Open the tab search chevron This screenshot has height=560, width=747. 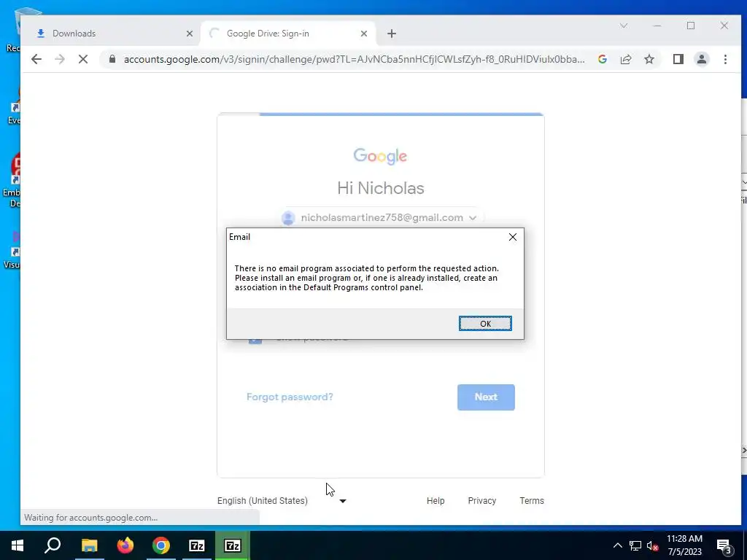624,26
